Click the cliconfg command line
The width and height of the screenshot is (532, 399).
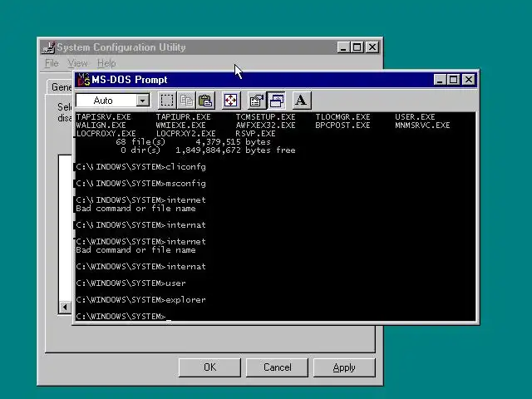140,167
